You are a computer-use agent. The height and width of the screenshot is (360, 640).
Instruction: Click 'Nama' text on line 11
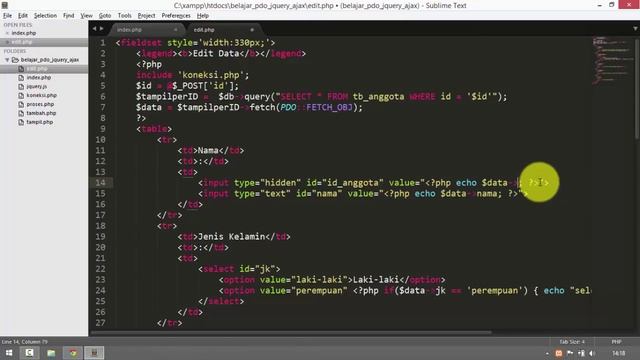[208, 151]
